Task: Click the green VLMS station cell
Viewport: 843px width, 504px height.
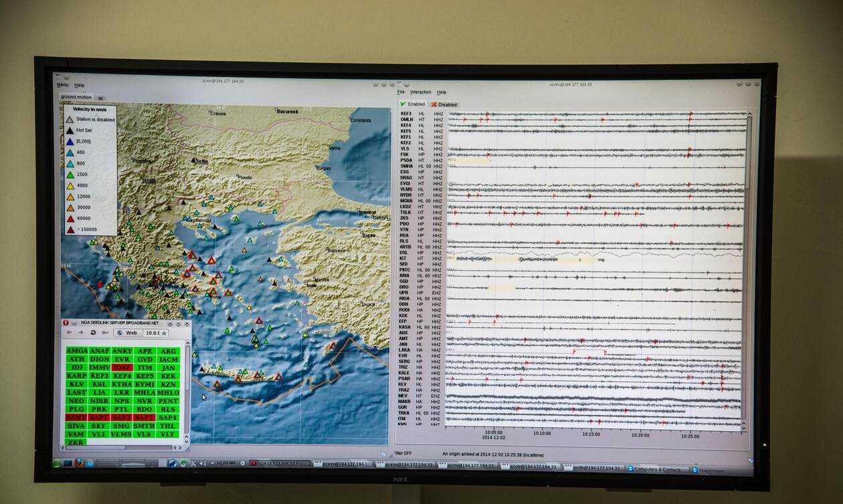Action: [x=121, y=434]
